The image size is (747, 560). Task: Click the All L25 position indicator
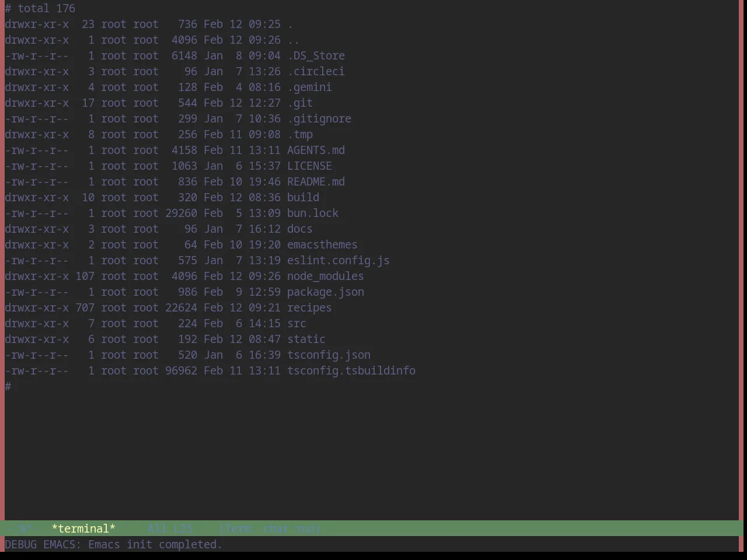coord(170,528)
